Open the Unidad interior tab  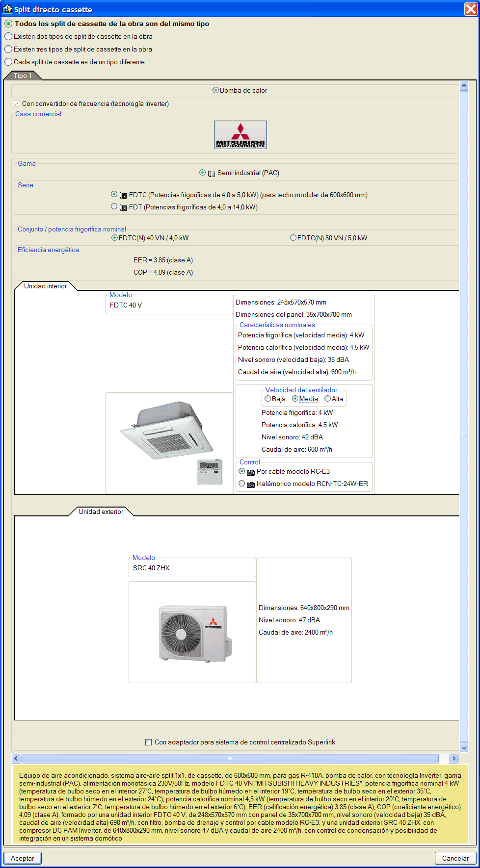tap(46, 286)
